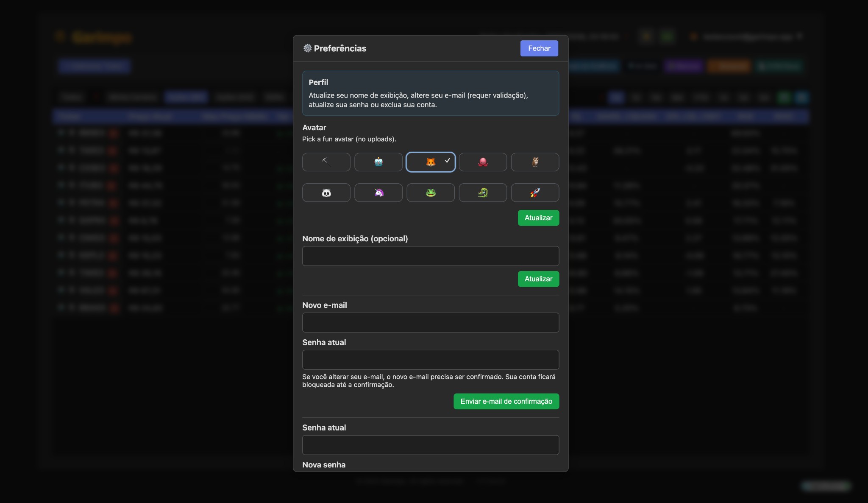Click the Senha atual field above Nova senha
Viewport: 868px width, 503px height.
click(430, 445)
